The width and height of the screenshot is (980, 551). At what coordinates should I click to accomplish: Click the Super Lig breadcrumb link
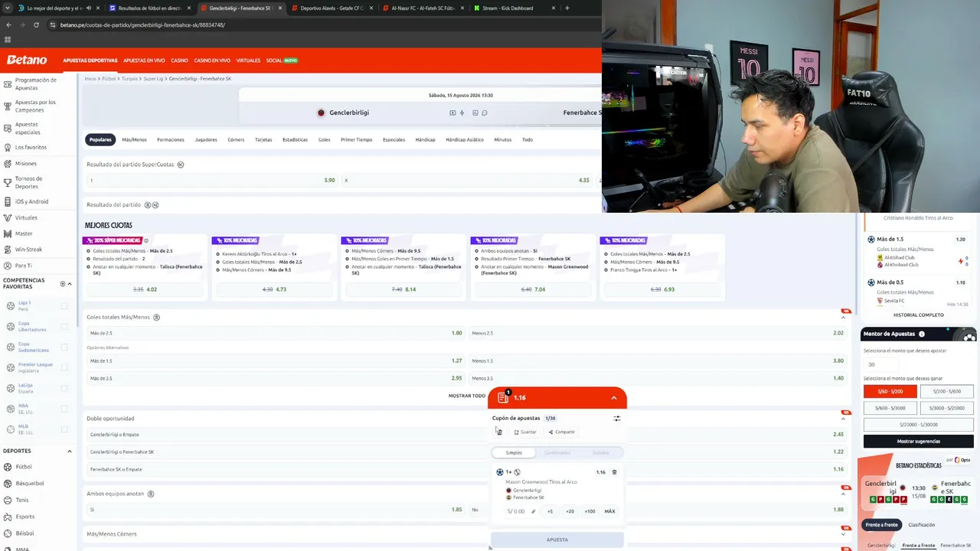point(153,79)
